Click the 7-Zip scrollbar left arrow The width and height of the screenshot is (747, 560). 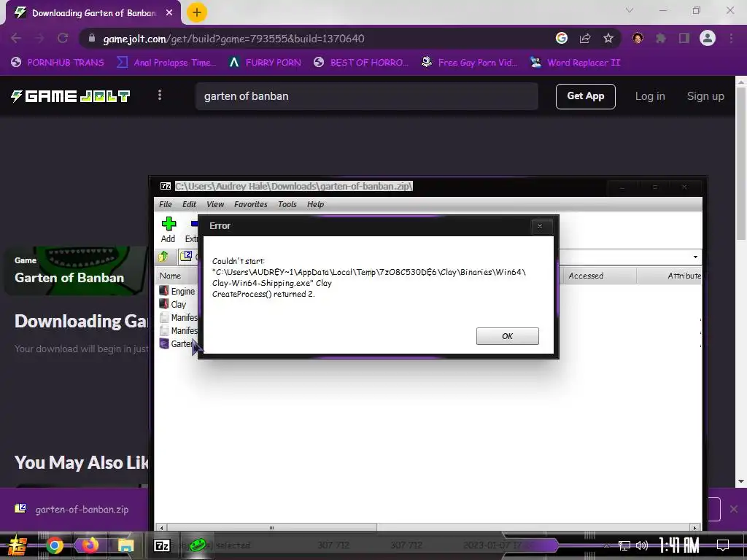pyautogui.click(x=162, y=528)
